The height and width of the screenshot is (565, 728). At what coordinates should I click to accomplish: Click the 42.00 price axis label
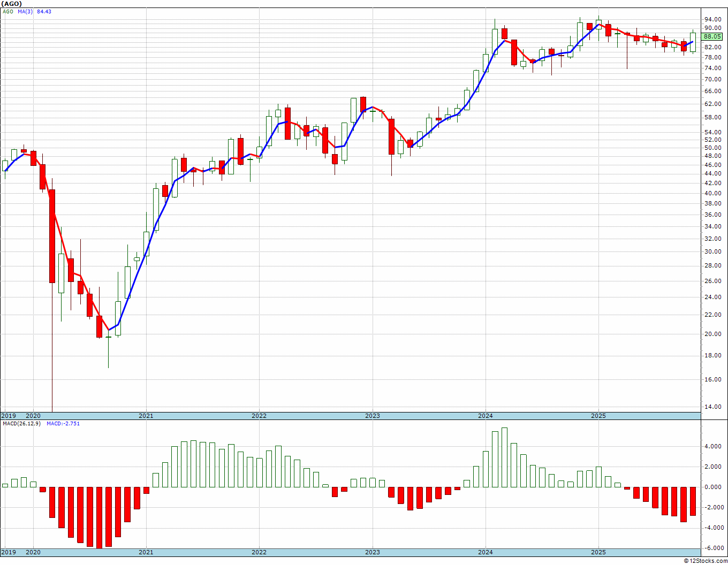pos(712,183)
